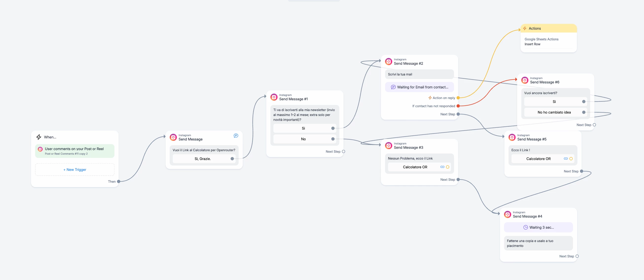Click the yellow Action on reply connector
Viewport: 644px width, 280px height.
[x=458, y=98]
